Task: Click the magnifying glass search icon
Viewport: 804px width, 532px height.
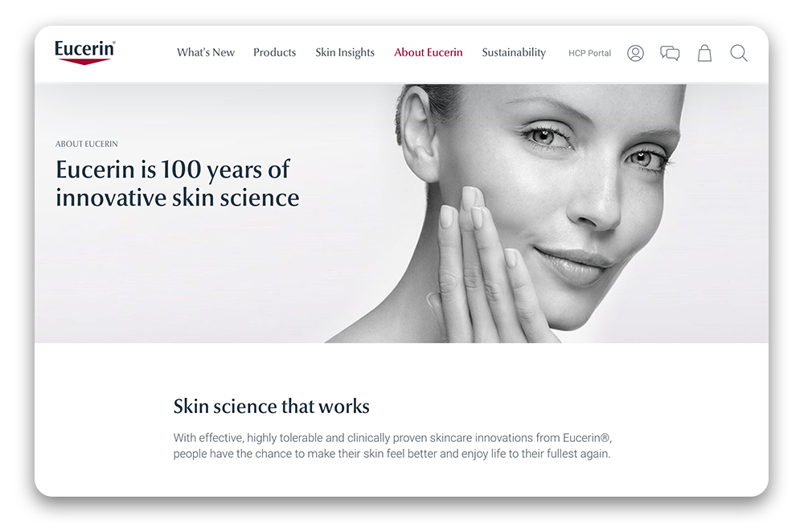Action: (738, 53)
